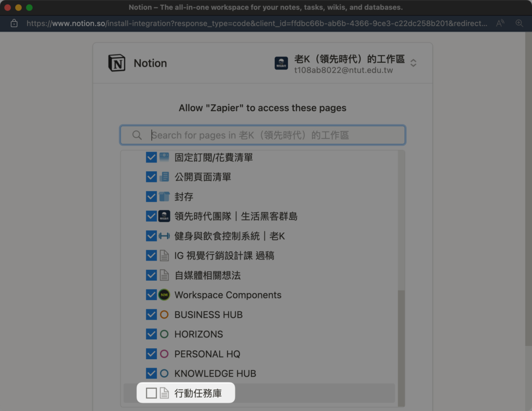Viewport: 532px width, 411px height.
Task: Click the document icon for 行動任務庫
Action: 164,393
